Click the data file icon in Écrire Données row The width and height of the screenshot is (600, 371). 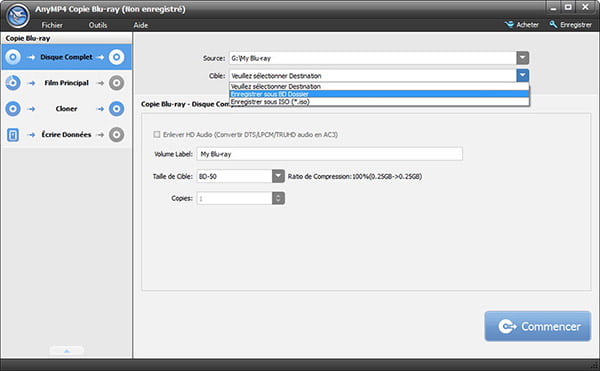click(x=13, y=135)
